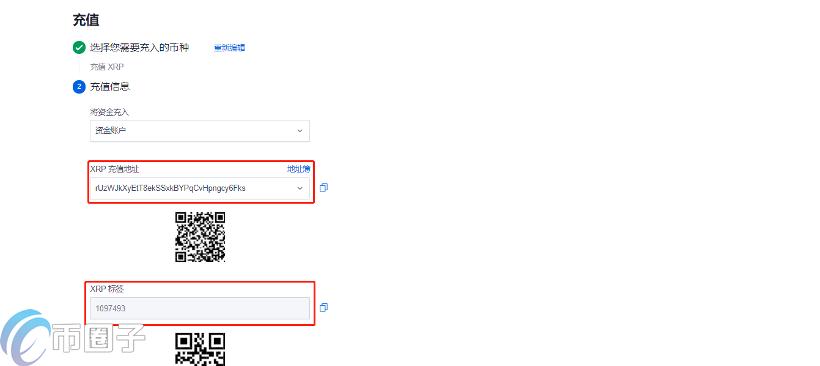Click the 充值 page title
Image resolution: width=820 pixels, height=366 pixels.
pyautogui.click(x=86, y=20)
